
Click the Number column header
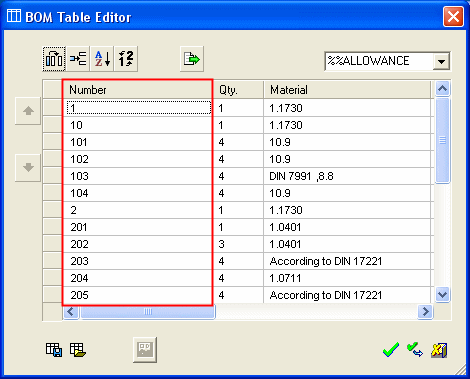pos(137,90)
